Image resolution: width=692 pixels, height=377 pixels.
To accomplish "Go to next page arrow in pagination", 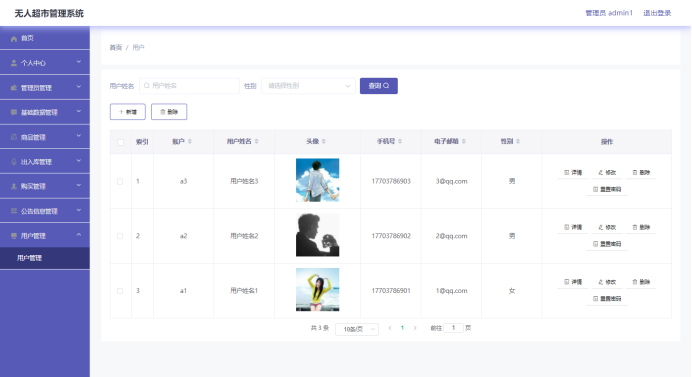I will coord(415,328).
